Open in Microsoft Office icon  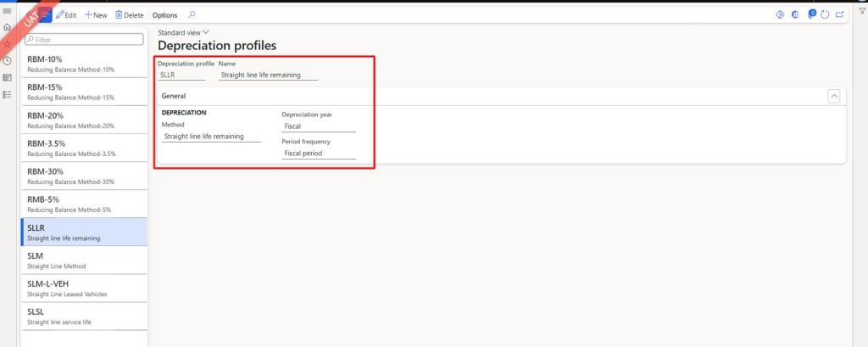click(796, 15)
